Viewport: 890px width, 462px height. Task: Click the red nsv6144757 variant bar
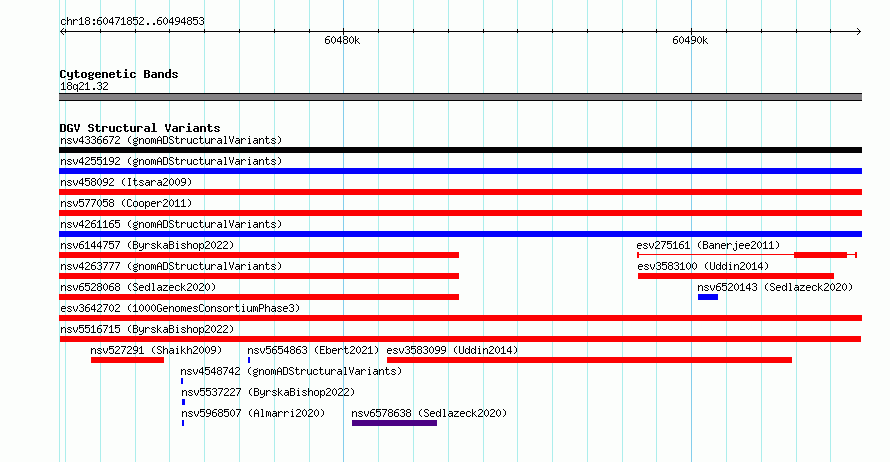tap(259, 255)
